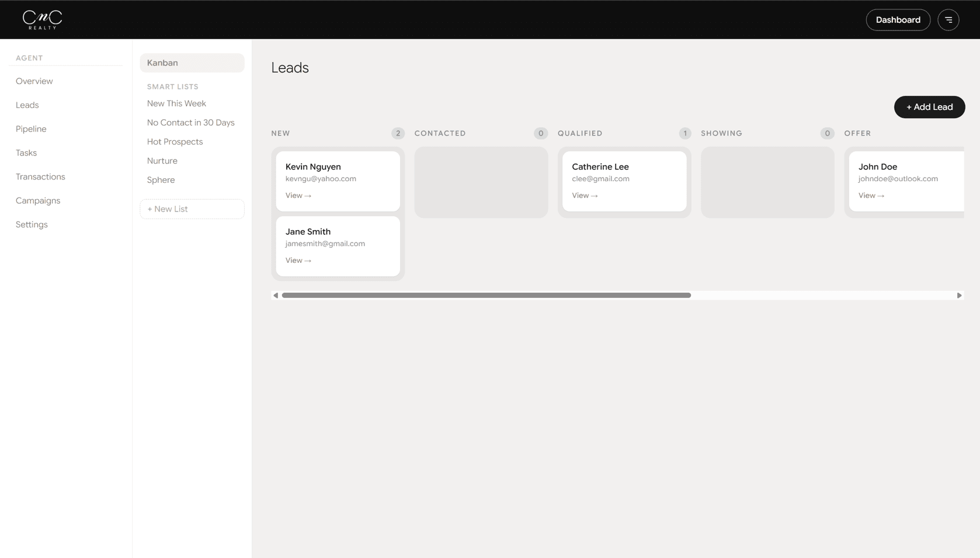Click the right arrow of the kanban scrollbar
The height and width of the screenshot is (558, 980).
(x=959, y=296)
